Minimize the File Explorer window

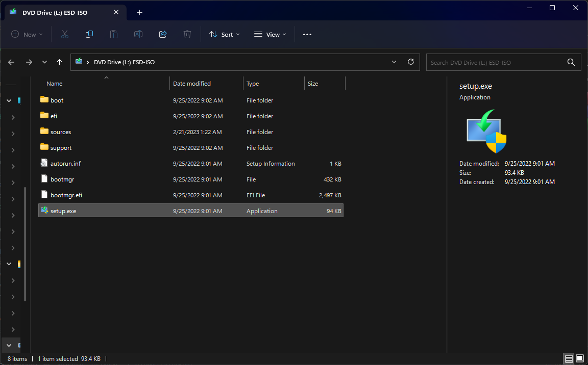pyautogui.click(x=529, y=8)
